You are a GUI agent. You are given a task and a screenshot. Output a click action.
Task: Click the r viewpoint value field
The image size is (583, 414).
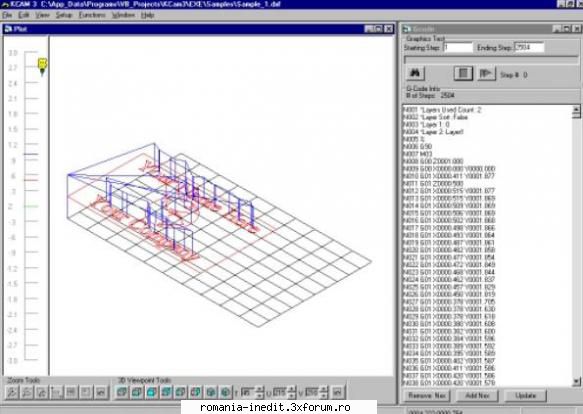pos(248,392)
